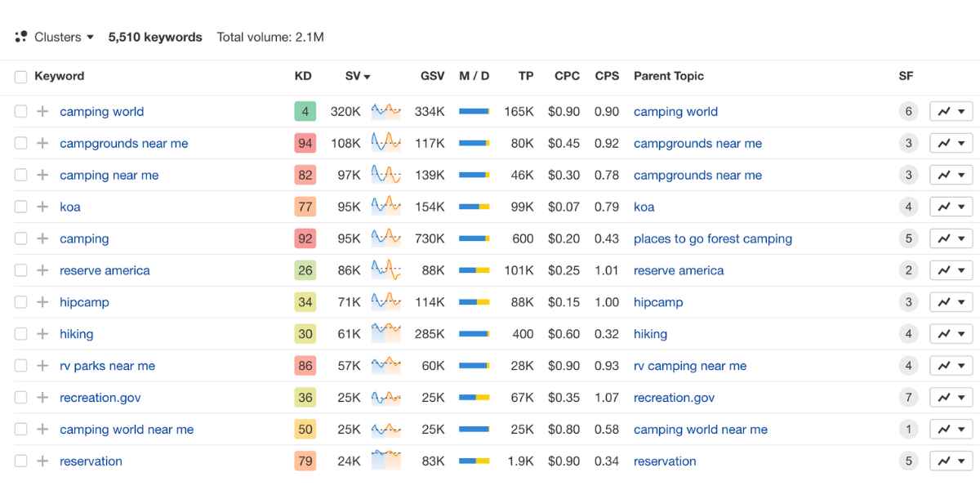Viewport: 980px width, 490px height.
Task: Click the green KD 4 badge
Action: [x=305, y=112]
